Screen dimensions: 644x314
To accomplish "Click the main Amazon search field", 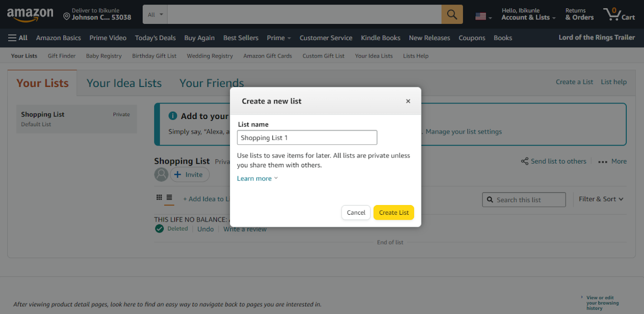I will point(304,14).
